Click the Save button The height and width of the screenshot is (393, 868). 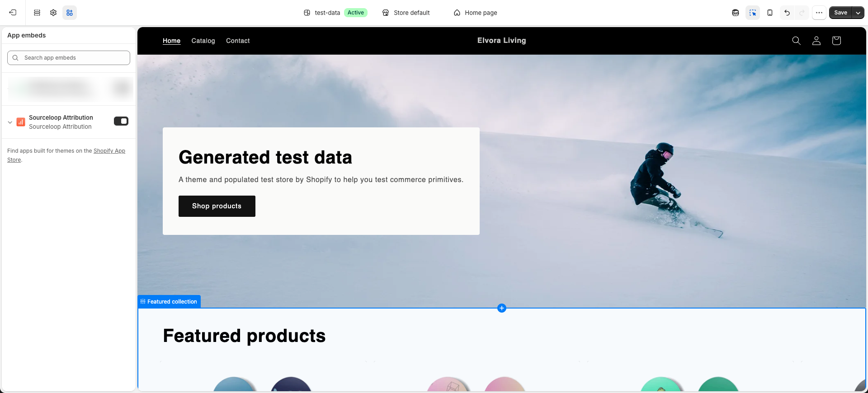coord(840,13)
